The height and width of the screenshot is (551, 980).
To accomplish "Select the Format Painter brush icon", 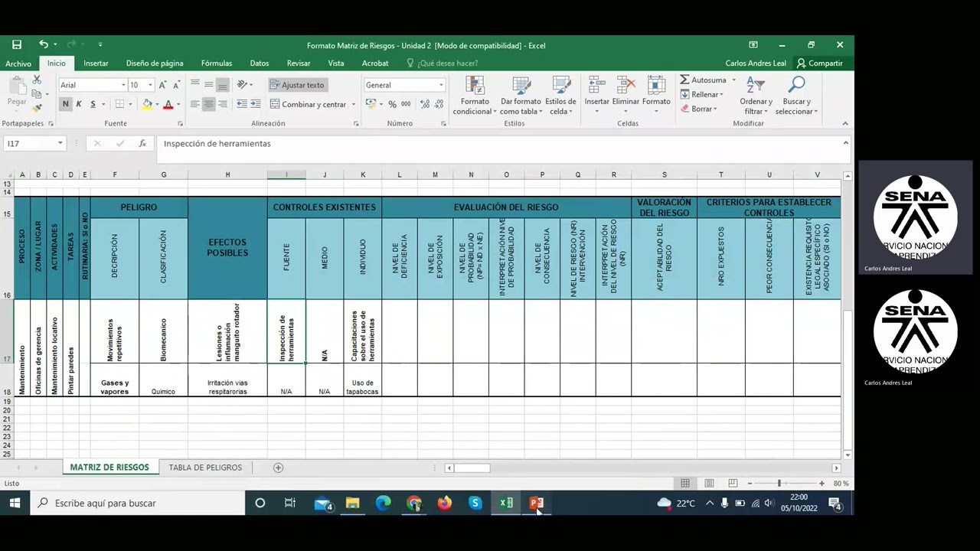I will point(36,108).
